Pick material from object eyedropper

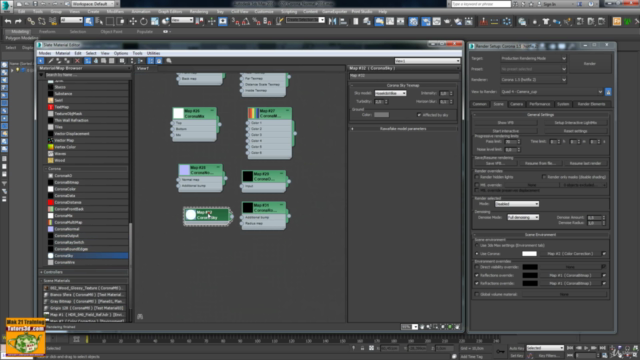pyautogui.click(x=51, y=61)
